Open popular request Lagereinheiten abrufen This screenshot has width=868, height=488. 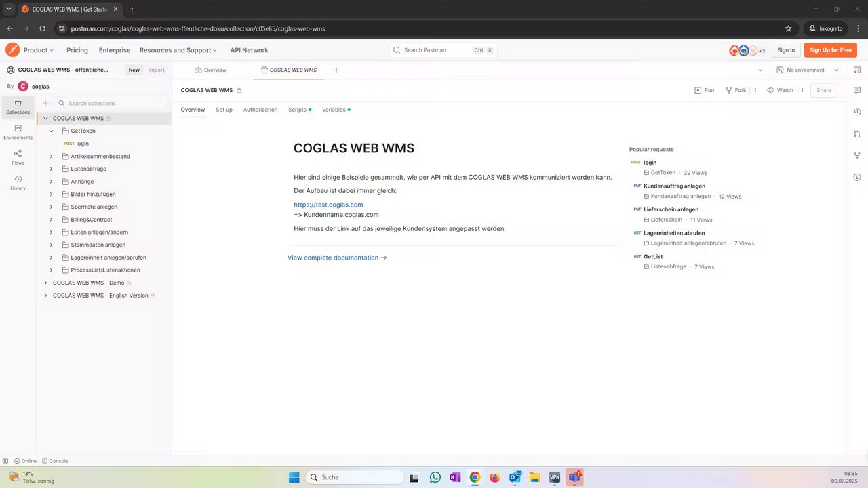[674, 233]
